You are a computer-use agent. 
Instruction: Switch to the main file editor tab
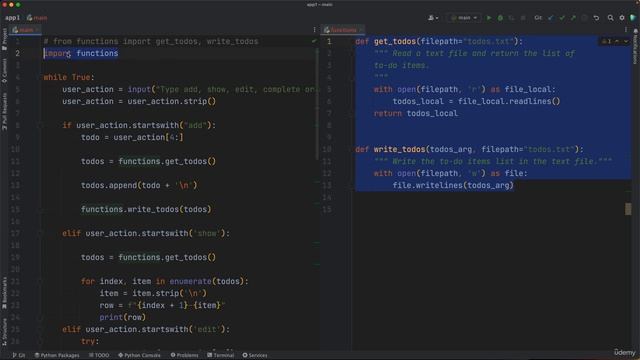tap(24, 30)
